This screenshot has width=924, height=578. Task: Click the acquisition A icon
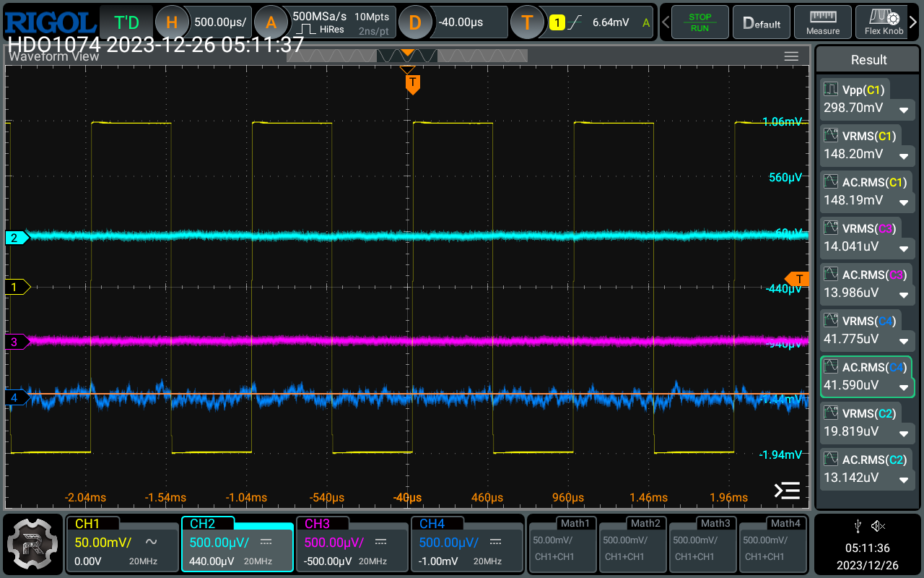click(271, 22)
